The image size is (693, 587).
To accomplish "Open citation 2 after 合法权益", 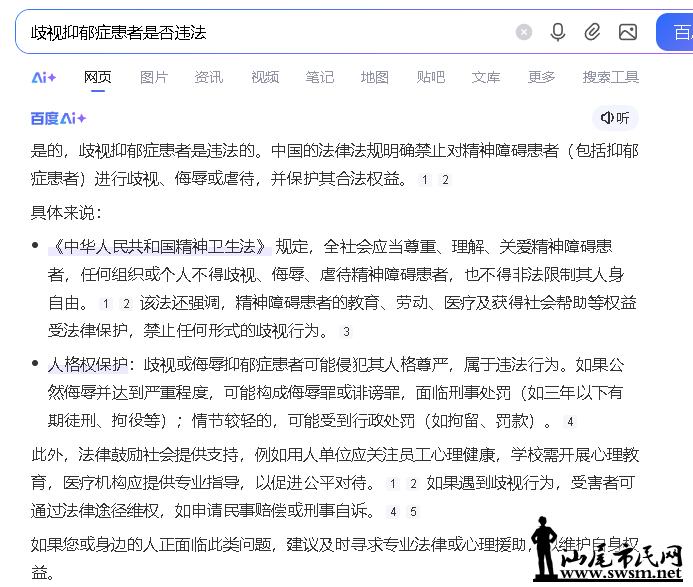I will pyautogui.click(x=445, y=180).
